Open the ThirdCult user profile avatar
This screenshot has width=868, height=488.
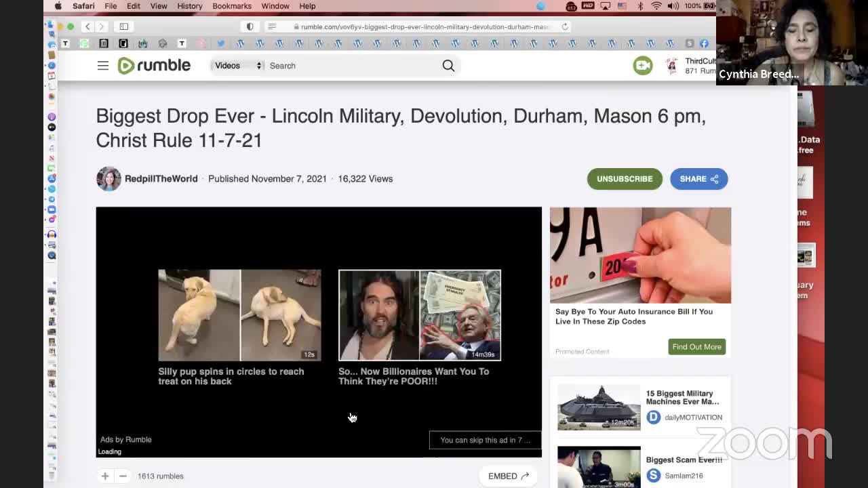[x=671, y=66]
